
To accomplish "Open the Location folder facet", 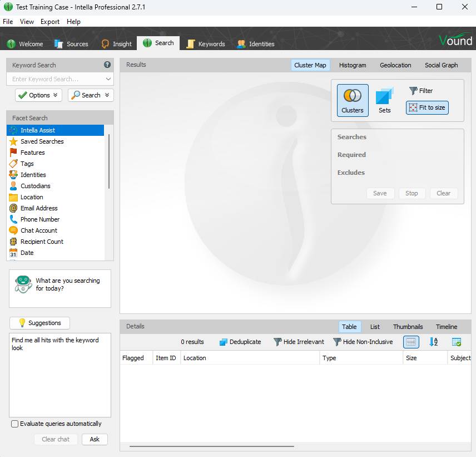I will click(55, 197).
